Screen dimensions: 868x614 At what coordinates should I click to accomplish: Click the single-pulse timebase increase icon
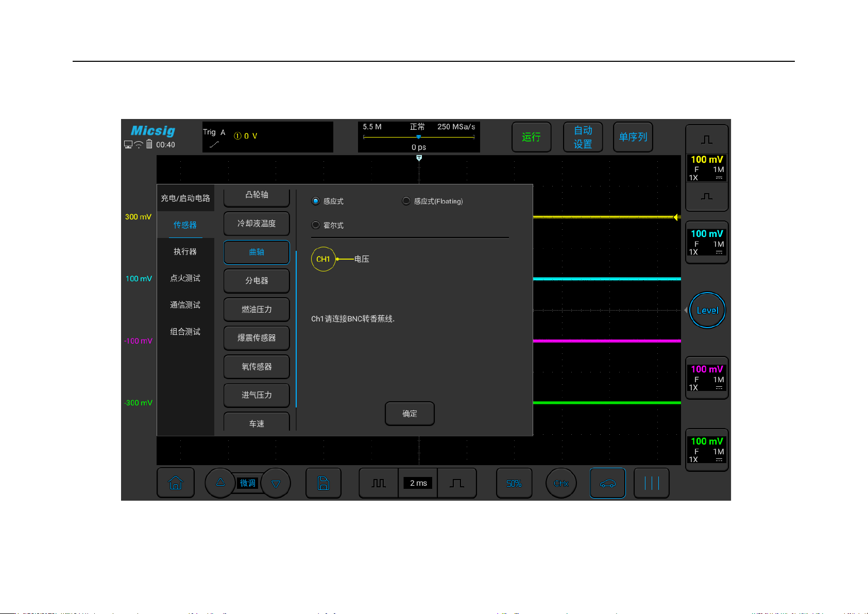457,483
